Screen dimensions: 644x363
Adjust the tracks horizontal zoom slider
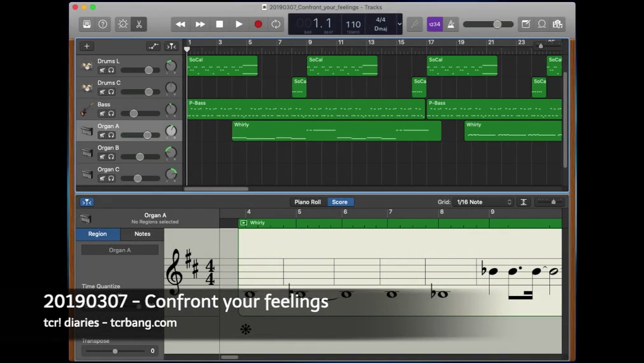tap(547, 46)
